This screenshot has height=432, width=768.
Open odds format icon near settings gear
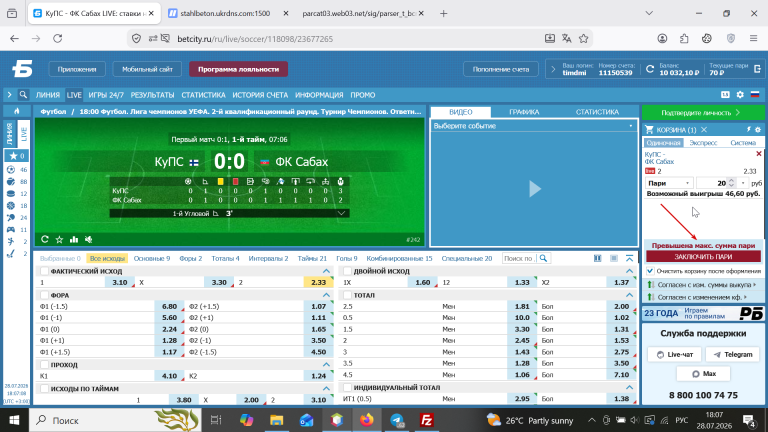click(725, 95)
